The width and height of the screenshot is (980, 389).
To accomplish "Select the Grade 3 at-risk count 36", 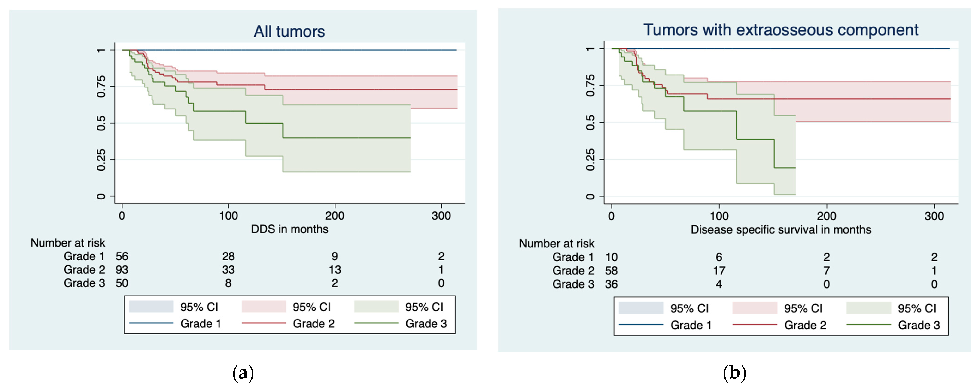I will click(x=611, y=284).
